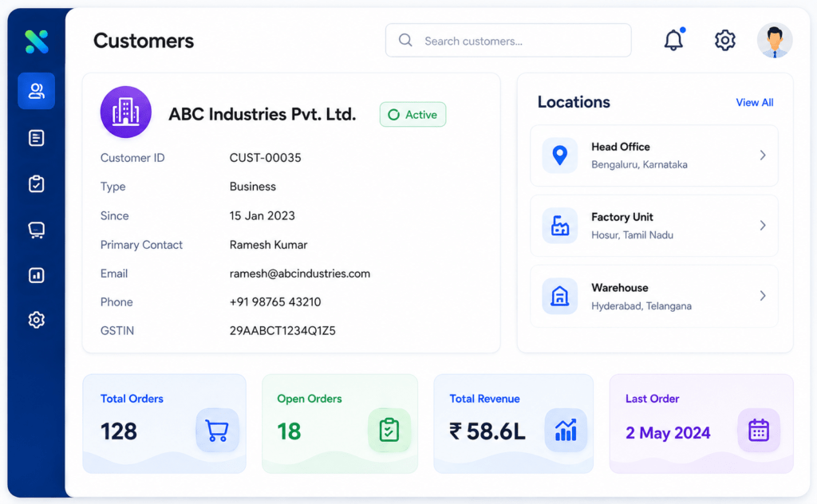This screenshot has width=817, height=504.
Task: Click View All locations link
Action: click(x=755, y=103)
